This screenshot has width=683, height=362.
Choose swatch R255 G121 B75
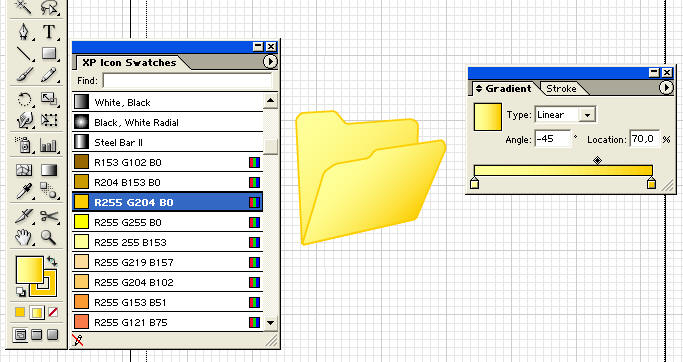(167, 322)
